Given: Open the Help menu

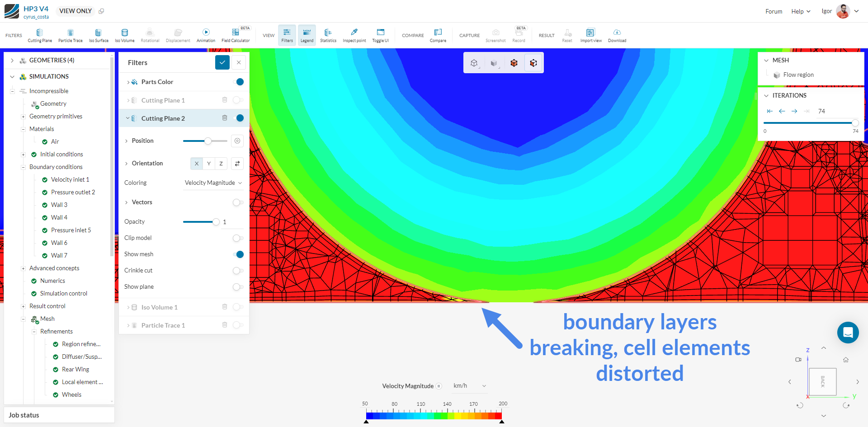Looking at the screenshot, I should coord(801,11).
